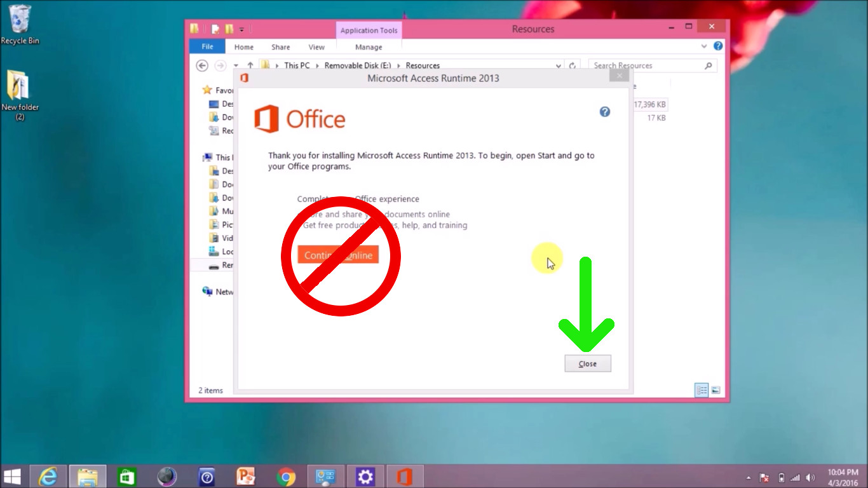Switch to large icons view in status bar
868x488 pixels.
715,390
